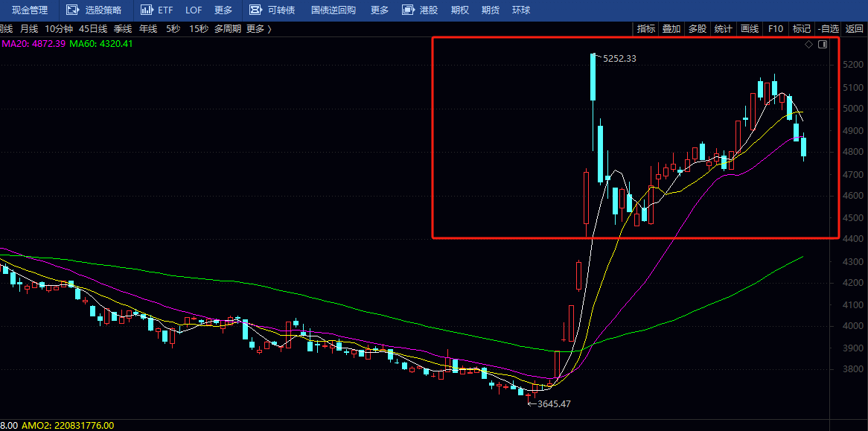This screenshot has height=431, width=868.
Task: Switch to 10分钟 period
Action: 59,29
